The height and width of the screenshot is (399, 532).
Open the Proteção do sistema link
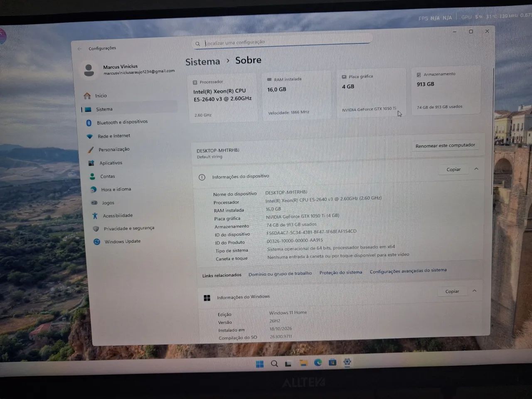point(341,272)
